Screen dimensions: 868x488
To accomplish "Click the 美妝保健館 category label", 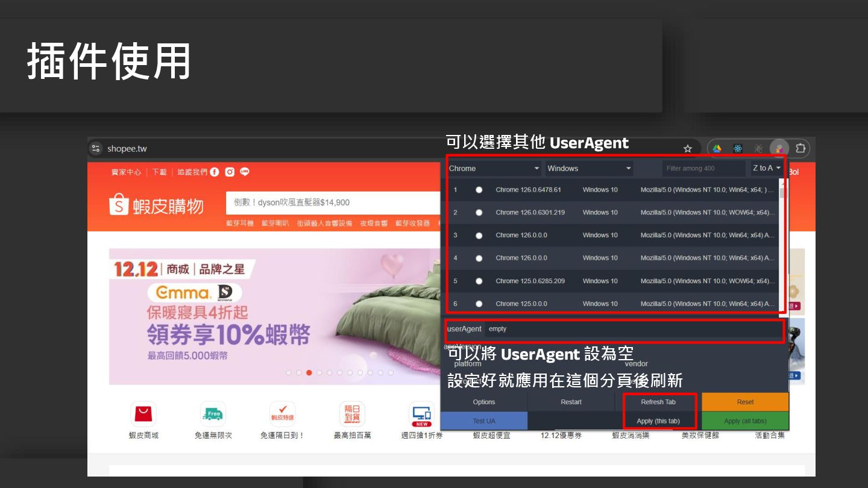I will [700, 435].
